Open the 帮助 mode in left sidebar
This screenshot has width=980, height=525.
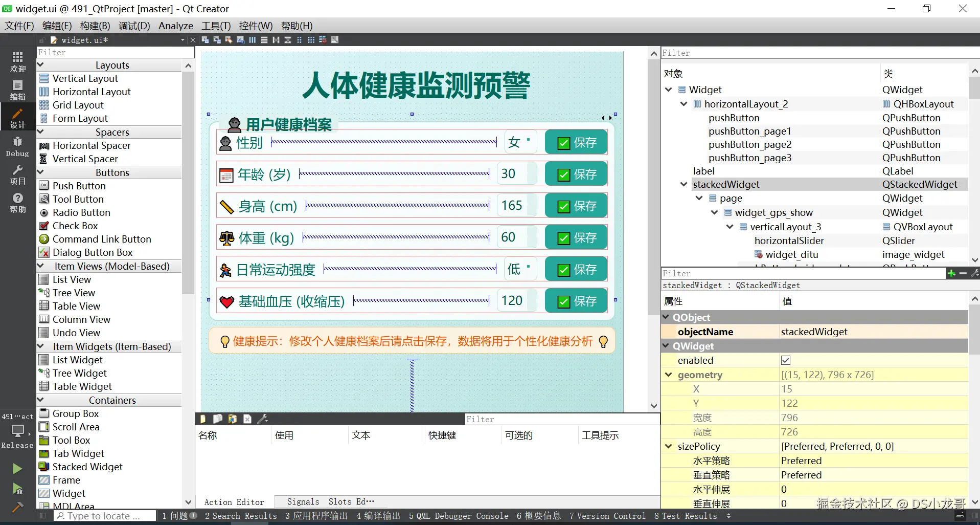point(17,203)
